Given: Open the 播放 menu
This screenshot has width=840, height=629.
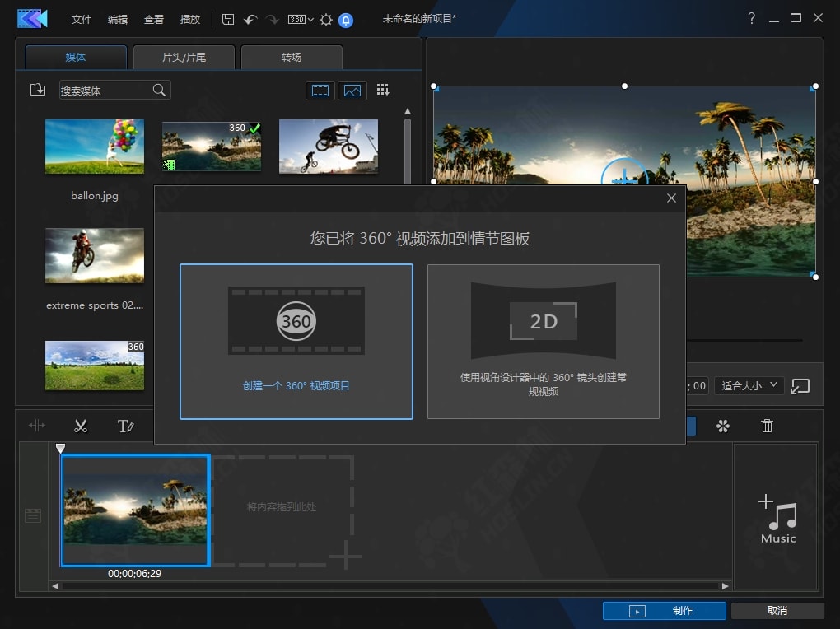Looking at the screenshot, I should coord(190,20).
